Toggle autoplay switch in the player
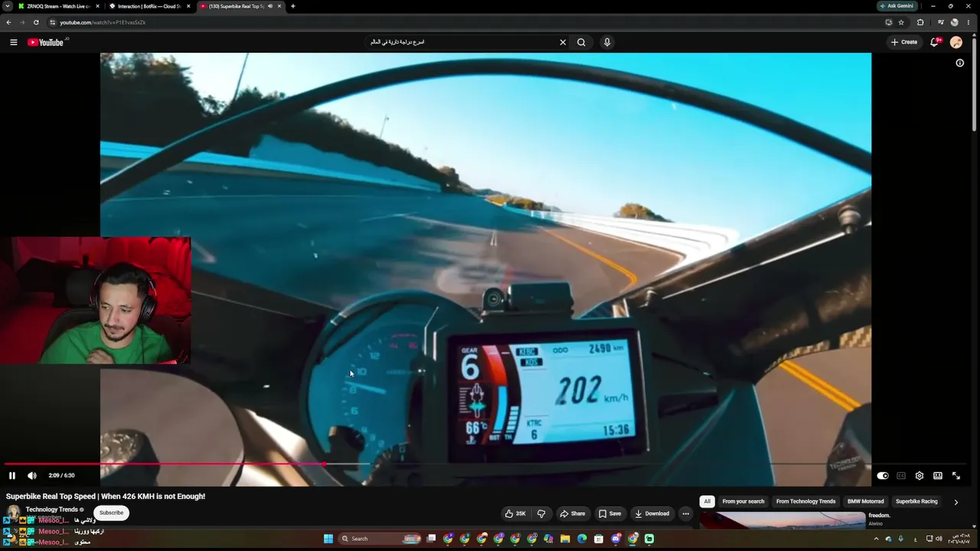The width and height of the screenshot is (980, 551). 883,475
